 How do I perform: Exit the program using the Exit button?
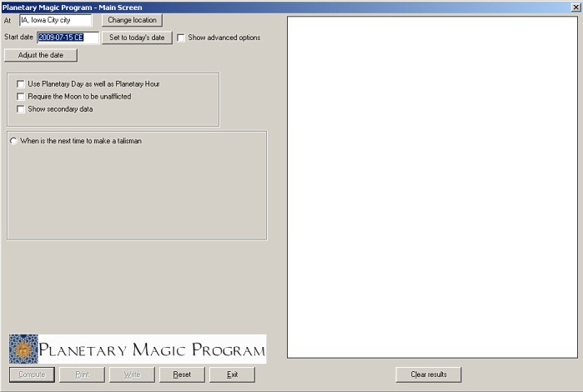(232, 374)
